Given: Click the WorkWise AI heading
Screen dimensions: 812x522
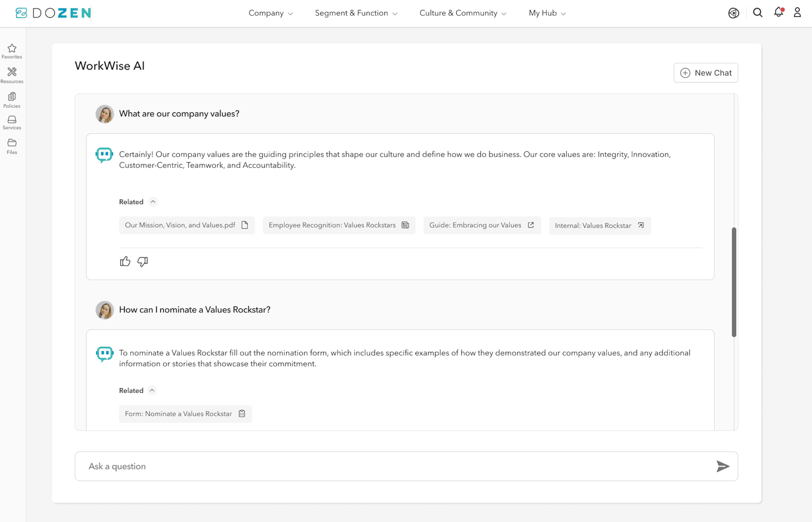Looking at the screenshot, I should 110,66.
